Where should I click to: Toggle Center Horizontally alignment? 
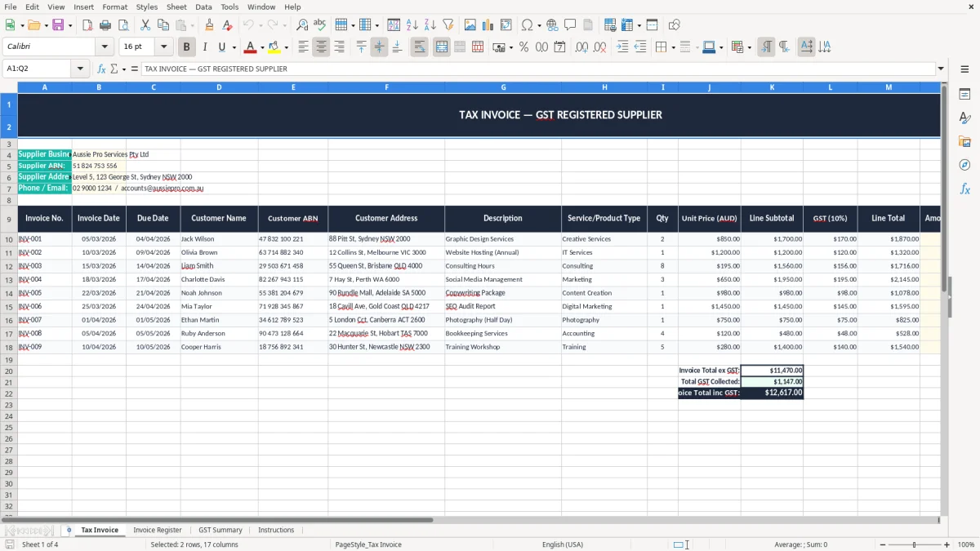(x=321, y=47)
